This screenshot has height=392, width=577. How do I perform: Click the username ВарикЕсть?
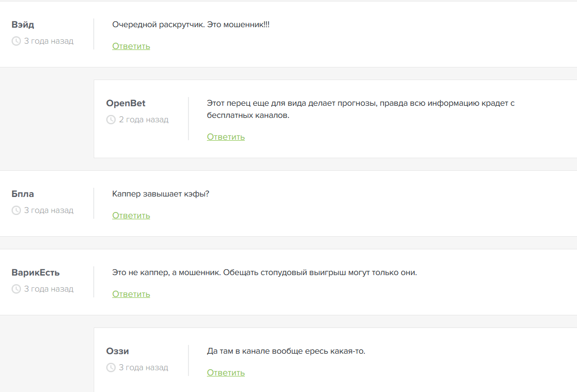pyautogui.click(x=35, y=273)
